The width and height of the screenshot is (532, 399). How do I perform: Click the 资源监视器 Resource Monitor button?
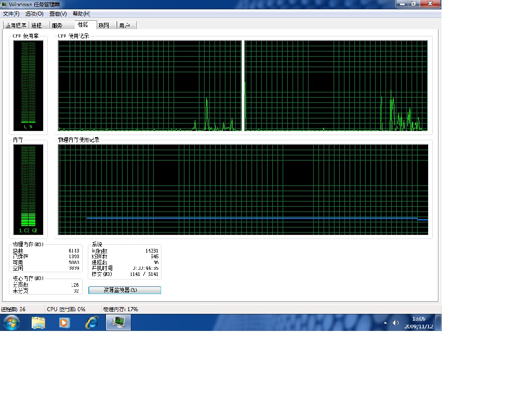125,290
